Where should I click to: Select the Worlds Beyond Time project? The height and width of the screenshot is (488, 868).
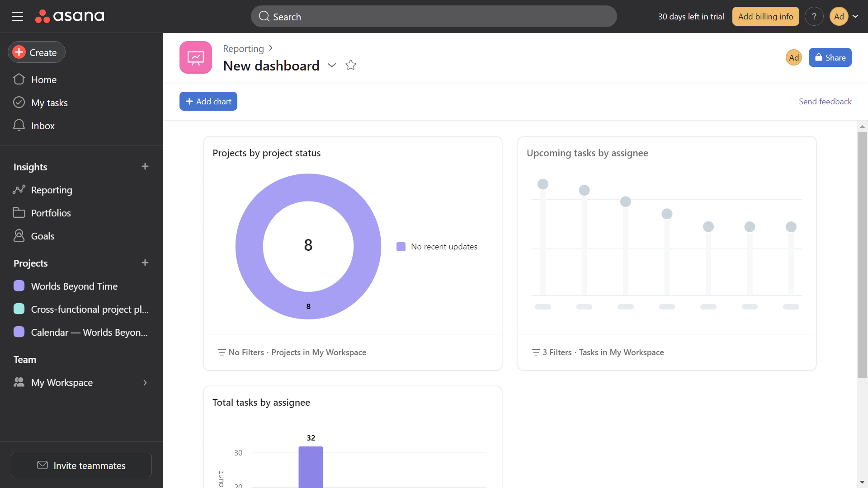pos(73,286)
